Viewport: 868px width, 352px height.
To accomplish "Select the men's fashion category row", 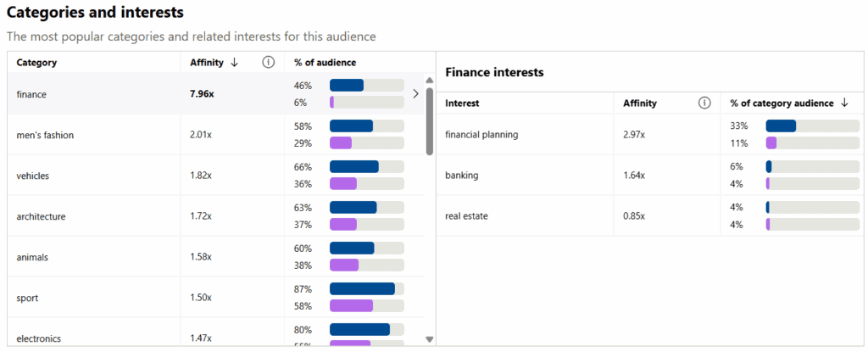I will (215, 135).
